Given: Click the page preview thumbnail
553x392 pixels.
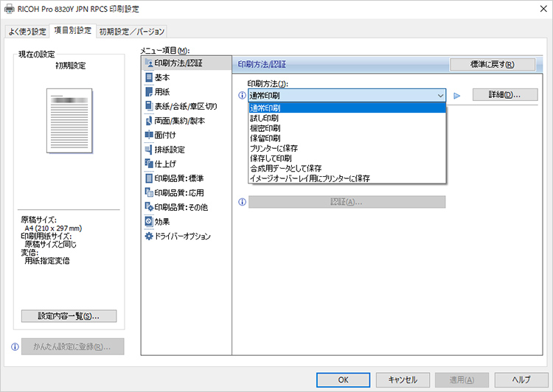Looking at the screenshot, I should tap(69, 121).
